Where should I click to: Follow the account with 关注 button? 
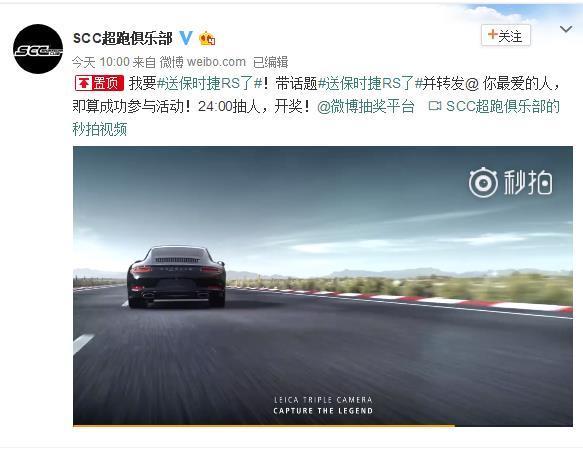(506, 35)
